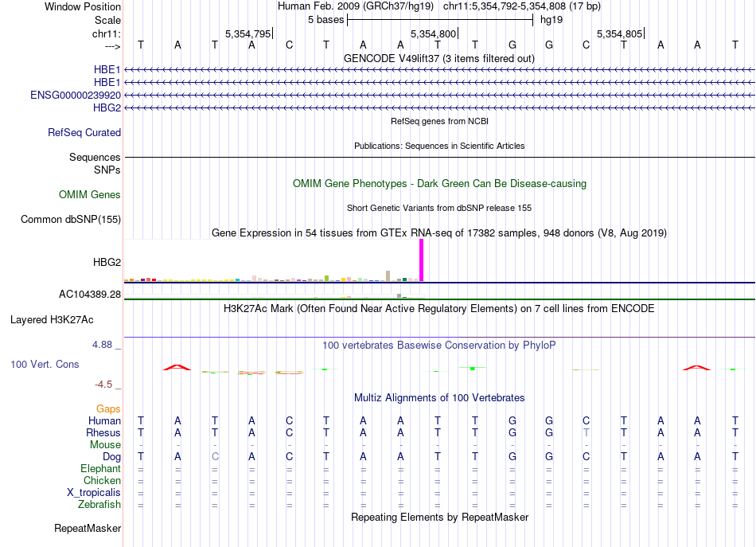Open the GENCODE V49lift37 track title

coord(438,58)
